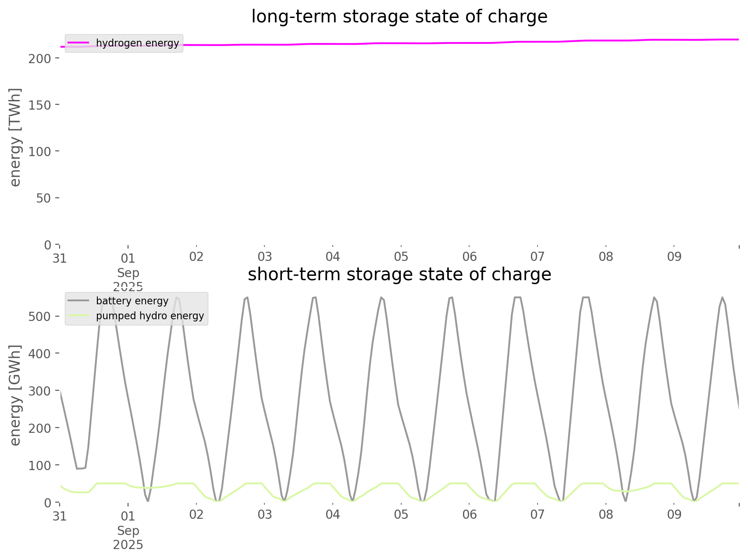Select the 'hydrogen energy' legend label
This screenshot has height=560, width=748.
tap(137, 43)
